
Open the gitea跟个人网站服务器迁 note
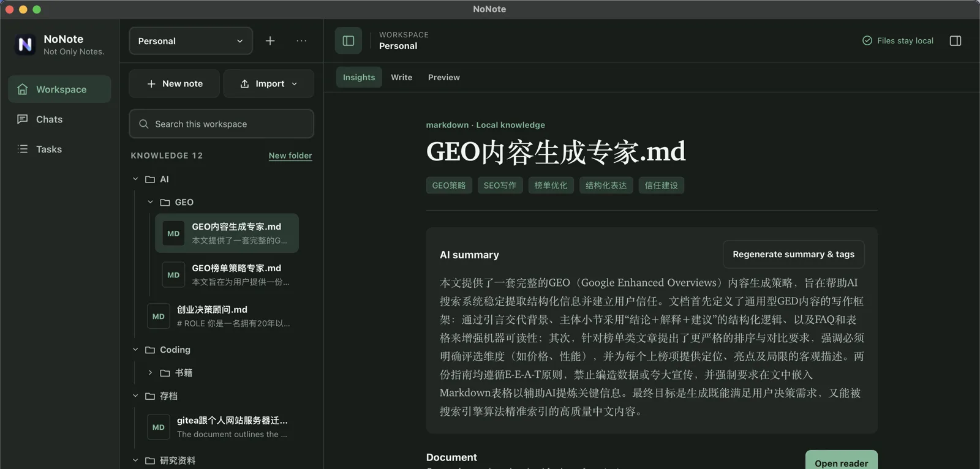coord(221,427)
